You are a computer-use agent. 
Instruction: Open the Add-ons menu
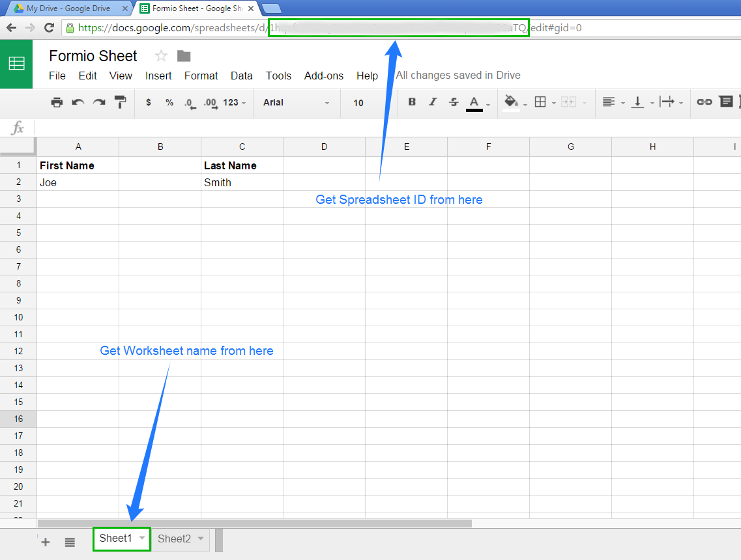(x=324, y=76)
